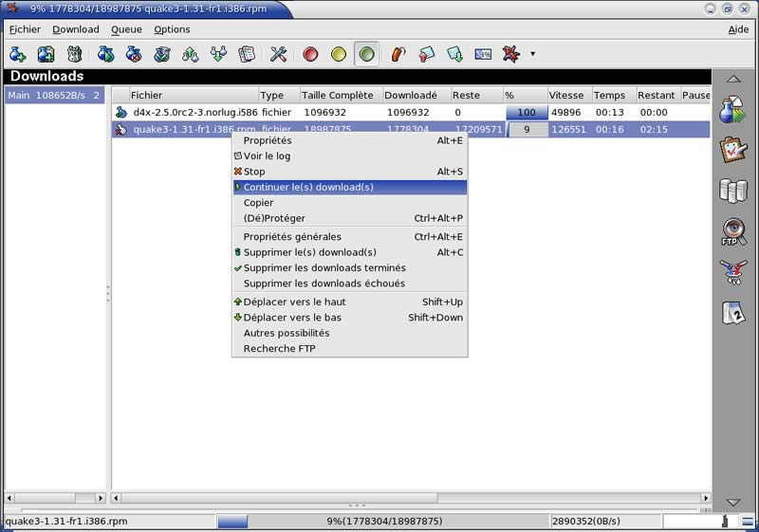759x532 pixels.
Task: Open the Aide menu
Action: pyautogui.click(x=738, y=29)
